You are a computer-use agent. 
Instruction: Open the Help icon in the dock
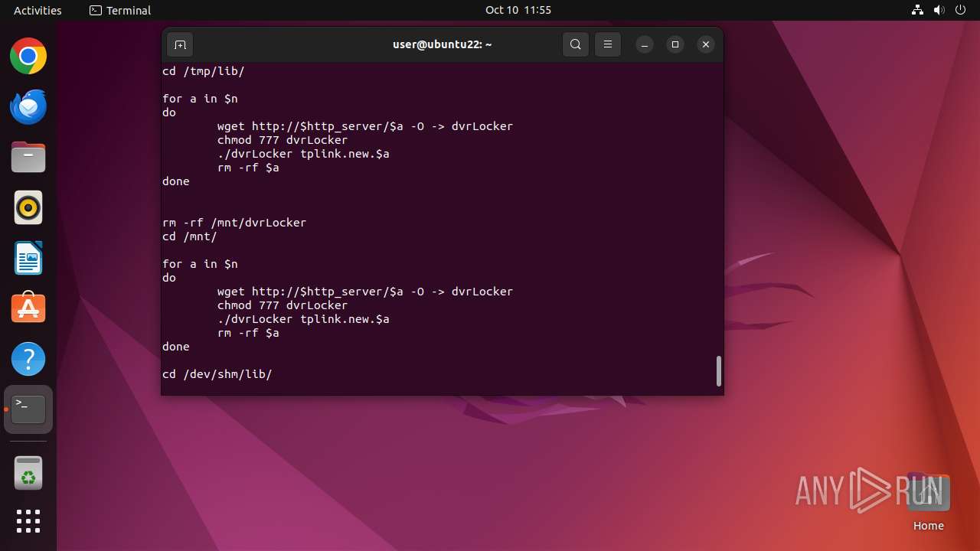pyautogui.click(x=28, y=359)
